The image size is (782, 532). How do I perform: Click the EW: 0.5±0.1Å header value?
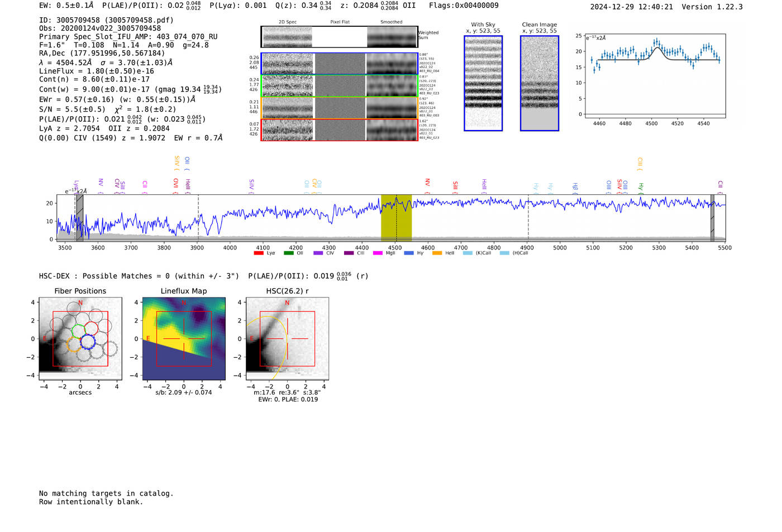(66, 6)
